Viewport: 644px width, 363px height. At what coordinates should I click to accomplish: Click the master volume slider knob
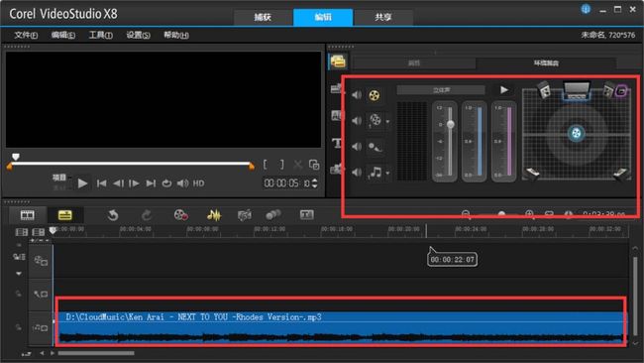(451, 124)
